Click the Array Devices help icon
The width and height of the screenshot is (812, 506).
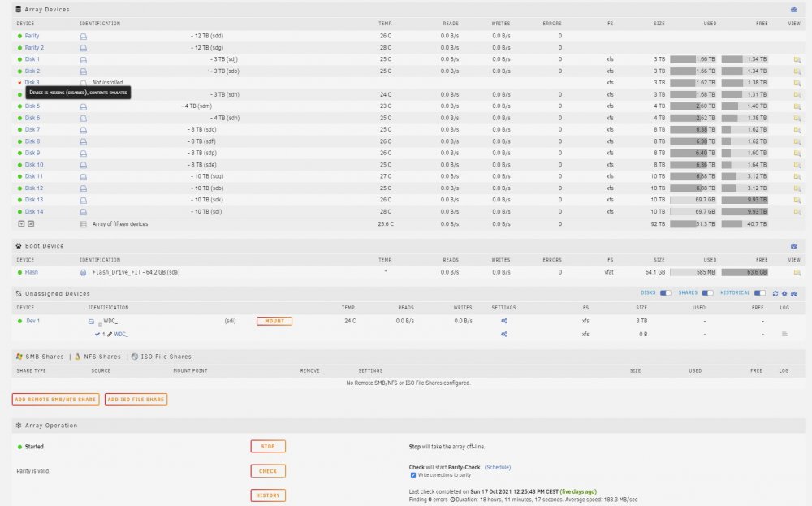pyautogui.click(x=793, y=10)
